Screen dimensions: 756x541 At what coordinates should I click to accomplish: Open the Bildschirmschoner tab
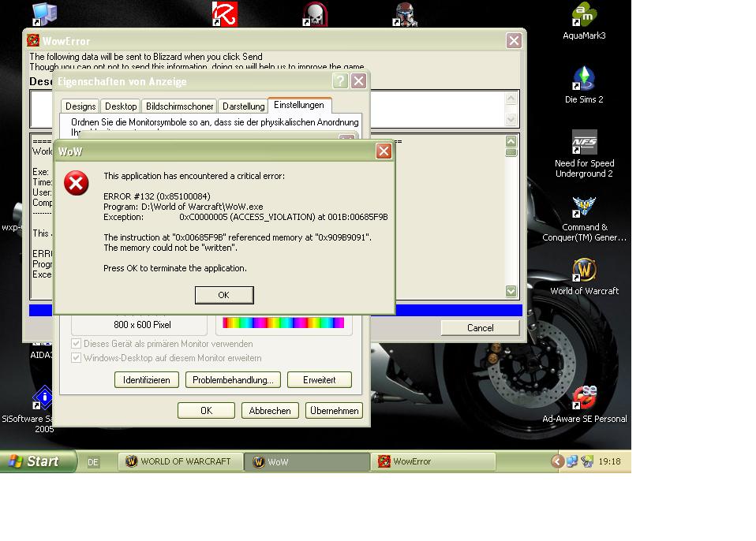pos(179,106)
